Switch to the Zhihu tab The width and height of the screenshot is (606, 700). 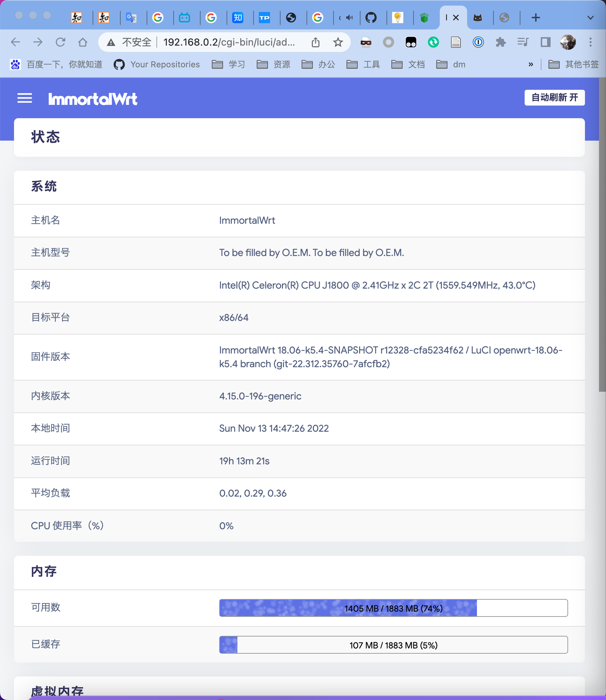(238, 18)
